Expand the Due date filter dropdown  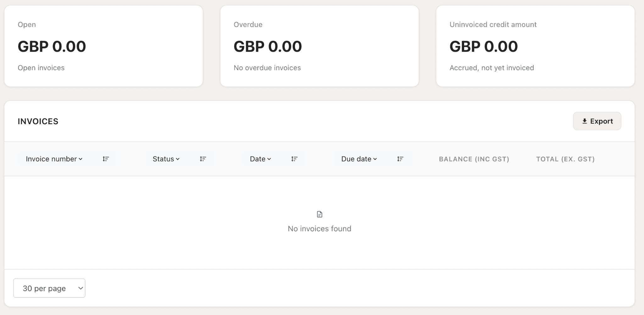(x=359, y=159)
